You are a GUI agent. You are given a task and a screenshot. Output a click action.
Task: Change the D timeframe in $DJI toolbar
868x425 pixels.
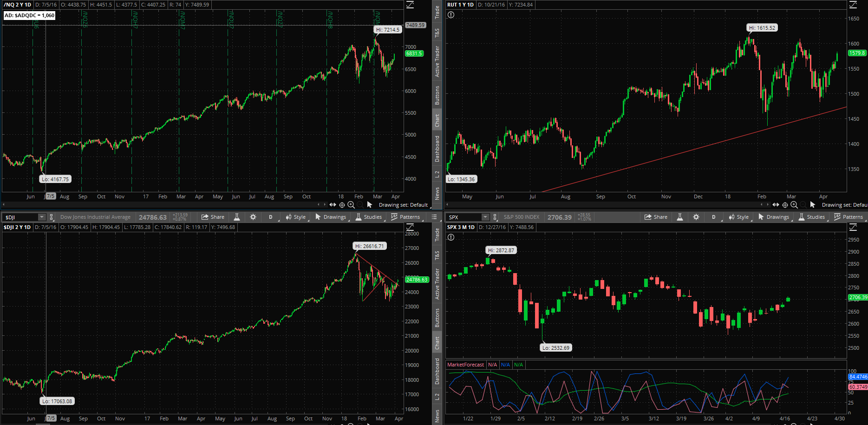[x=271, y=217]
